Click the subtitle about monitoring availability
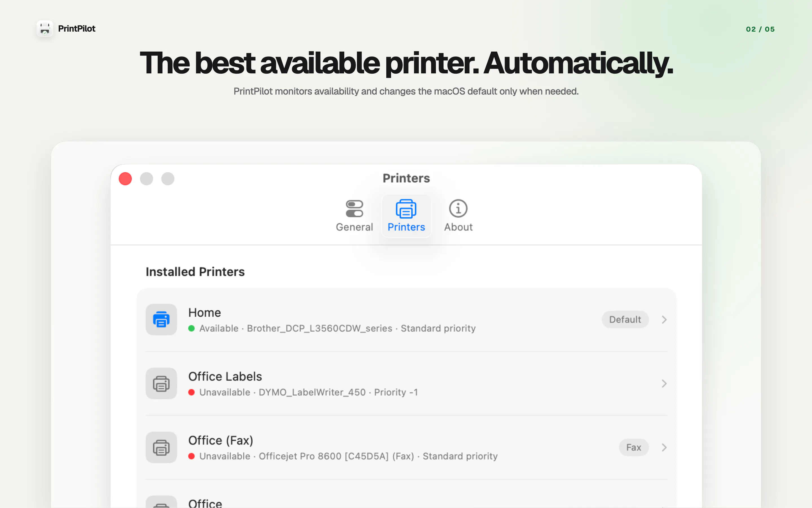Screen dimensions: 812x508 406,91
